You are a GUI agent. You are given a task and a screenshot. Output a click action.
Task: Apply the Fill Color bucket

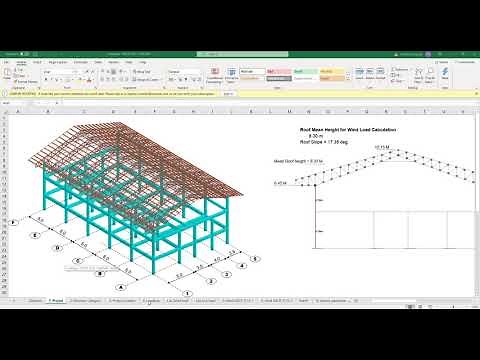coord(79,80)
